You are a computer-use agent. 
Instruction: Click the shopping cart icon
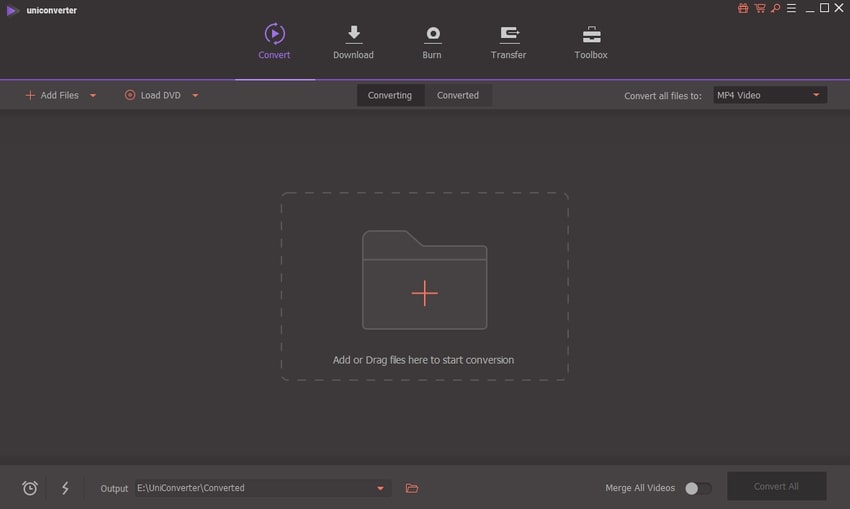click(x=759, y=9)
